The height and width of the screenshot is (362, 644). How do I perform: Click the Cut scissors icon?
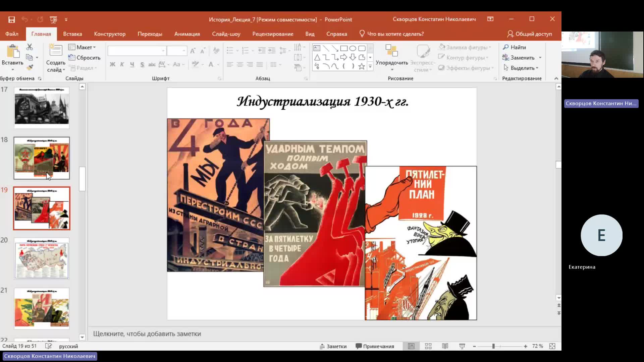point(30,47)
